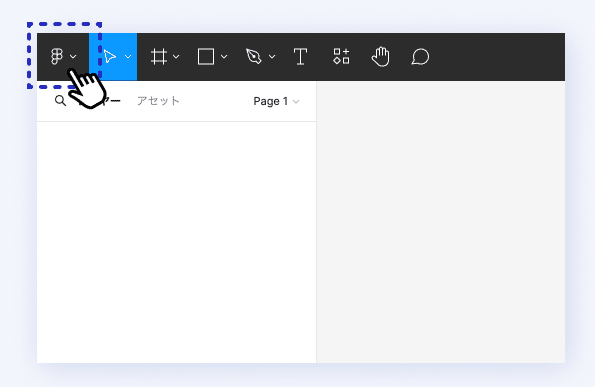Viewport: 595px width, 387px height.
Task: Select the Move tool arrow
Action: point(110,57)
